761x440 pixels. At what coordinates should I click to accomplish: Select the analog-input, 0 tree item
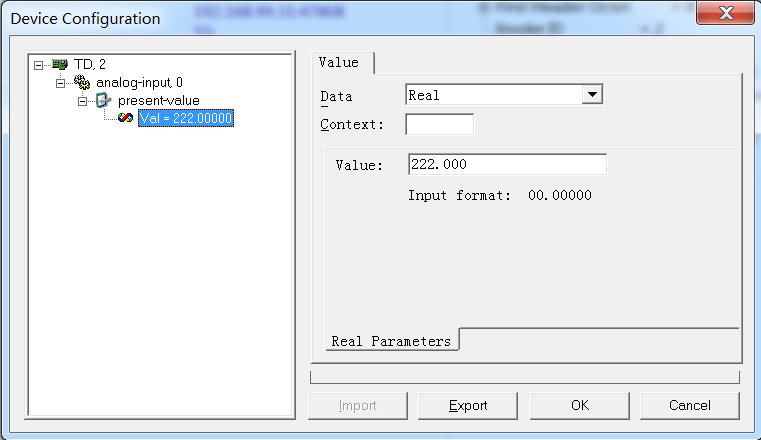point(139,82)
